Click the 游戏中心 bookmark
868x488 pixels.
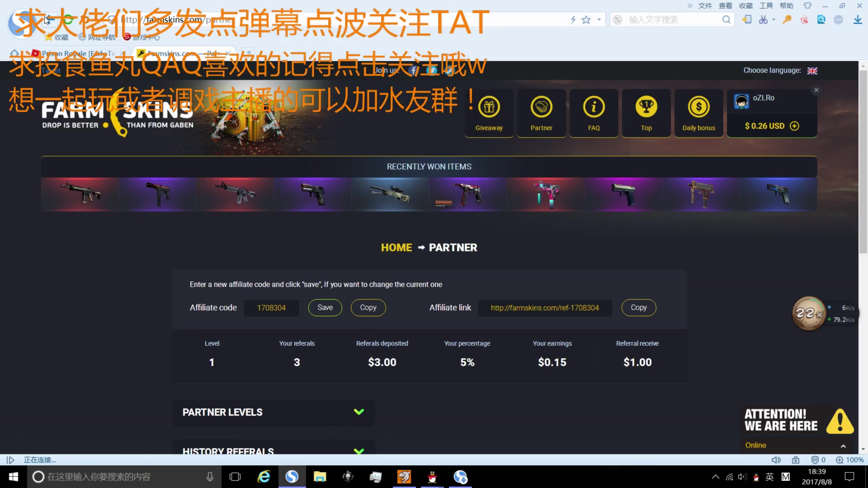pyautogui.click(x=142, y=37)
